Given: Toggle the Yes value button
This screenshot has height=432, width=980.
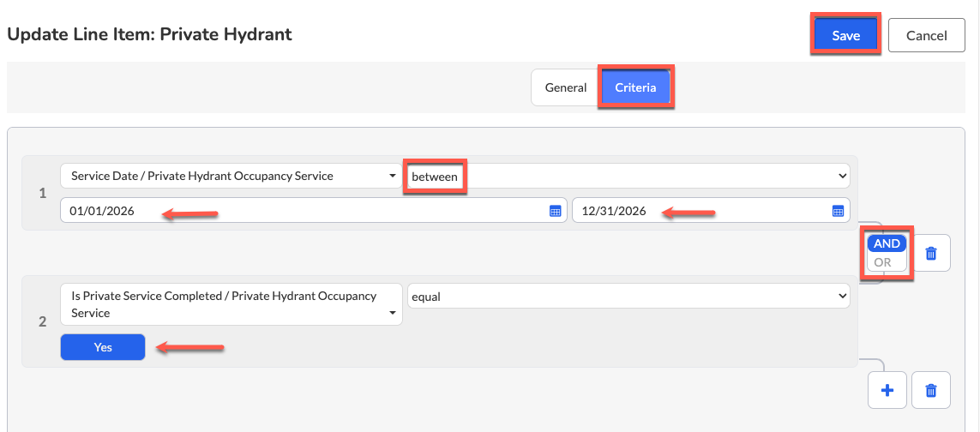Looking at the screenshot, I should point(103,348).
